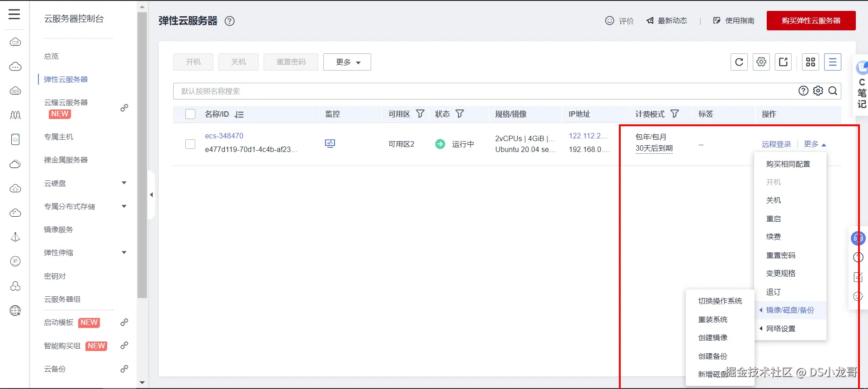
Task: Click 30天后到期 expiry text
Action: 654,148
